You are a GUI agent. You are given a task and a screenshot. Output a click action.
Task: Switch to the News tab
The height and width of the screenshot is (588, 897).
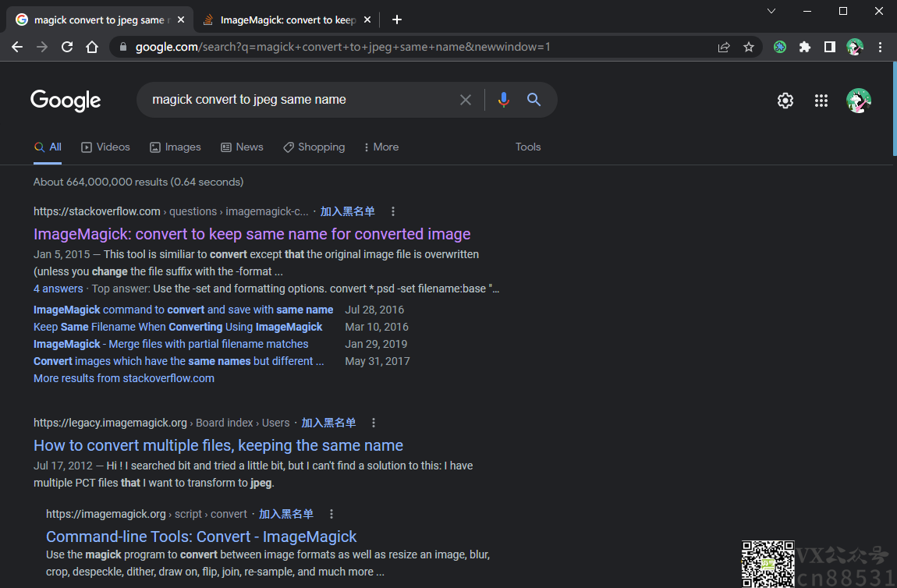click(x=242, y=147)
